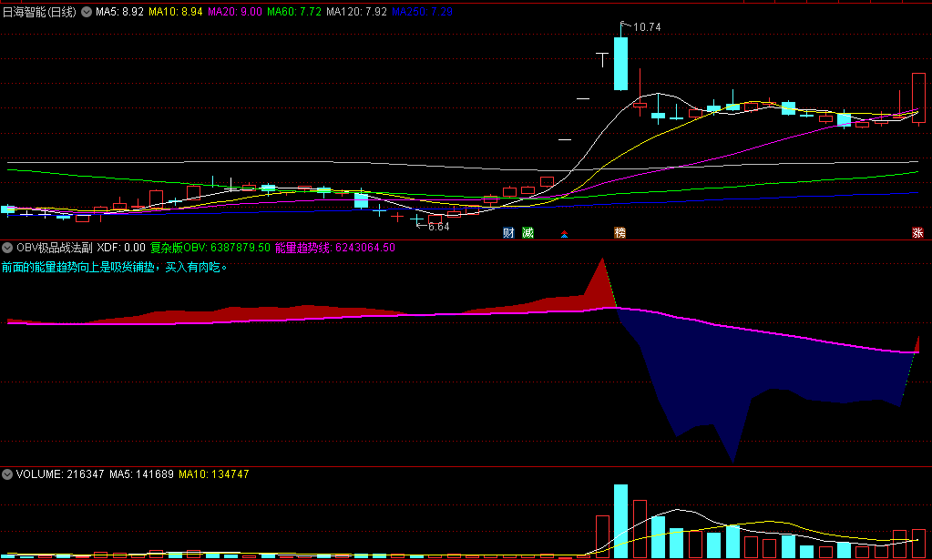The width and height of the screenshot is (932, 560).
Task: Click the brown 榜 event marker icon
Action: click(620, 233)
